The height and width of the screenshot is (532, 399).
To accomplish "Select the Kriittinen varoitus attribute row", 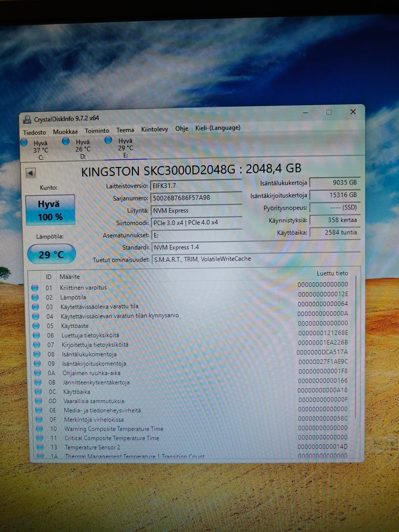I will (x=190, y=286).
